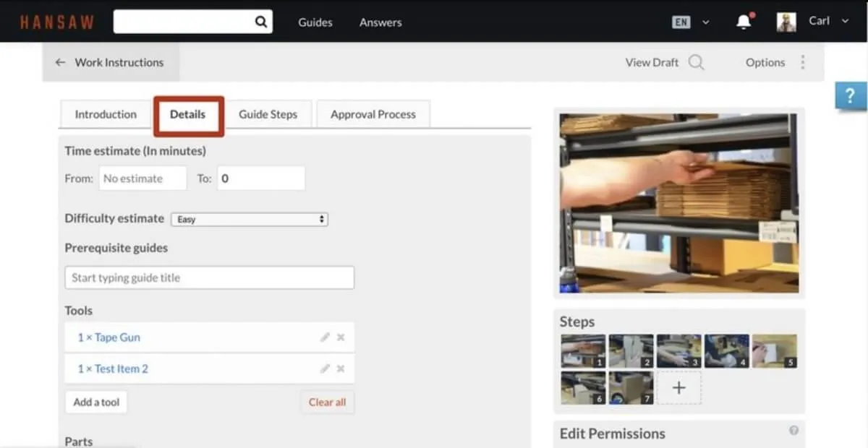Click the Edit Permissions help icon
The width and height of the screenshot is (868, 448).
coord(793,431)
